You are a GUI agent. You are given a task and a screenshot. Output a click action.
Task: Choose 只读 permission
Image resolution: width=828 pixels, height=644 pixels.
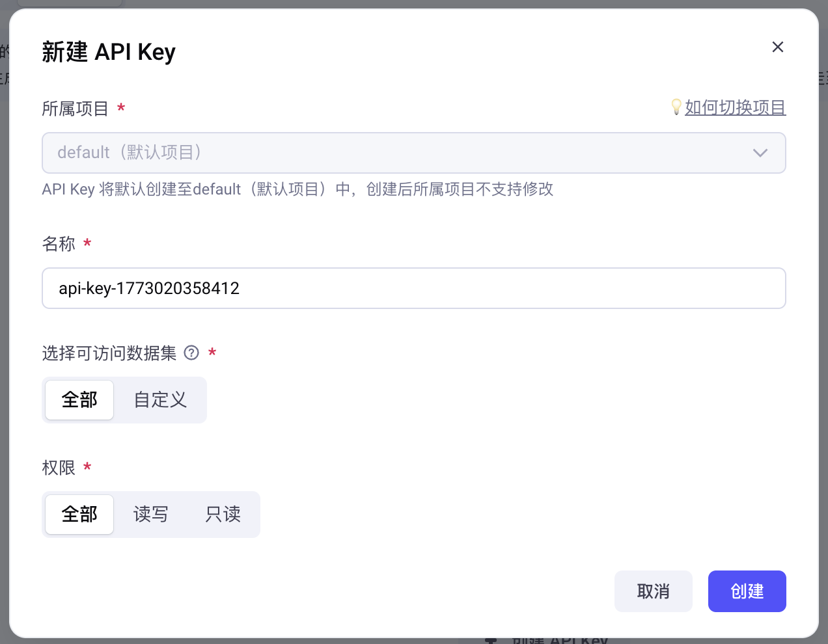223,515
